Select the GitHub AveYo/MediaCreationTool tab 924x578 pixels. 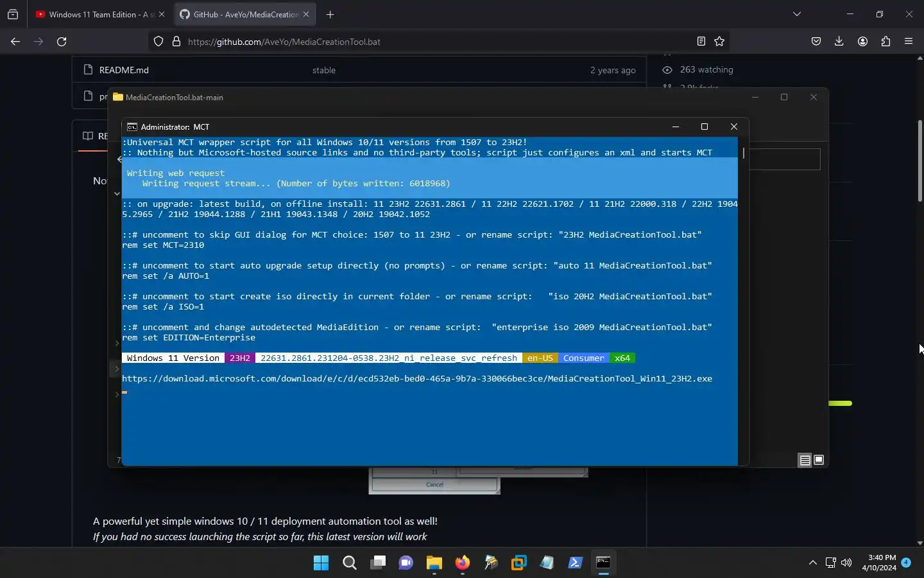click(244, 14)
